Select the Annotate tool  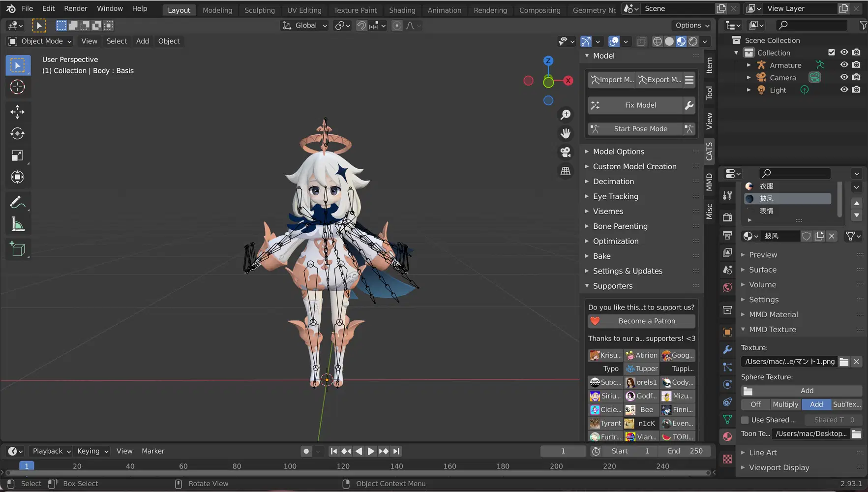pyautogui.click(x=18, y=202)
